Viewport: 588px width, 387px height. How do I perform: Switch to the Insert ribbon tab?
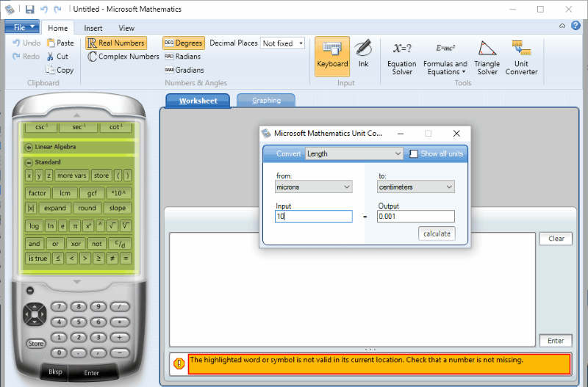coord(93,28)
